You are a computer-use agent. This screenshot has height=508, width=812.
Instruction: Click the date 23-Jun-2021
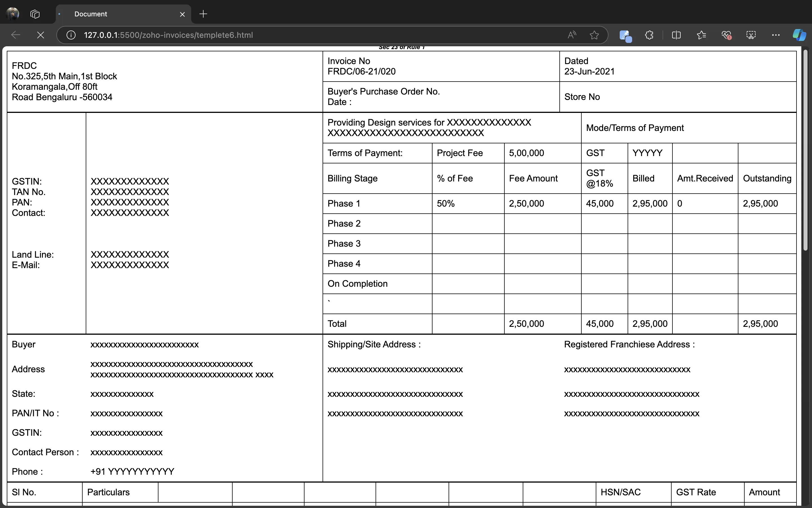(x=589, y=72)
